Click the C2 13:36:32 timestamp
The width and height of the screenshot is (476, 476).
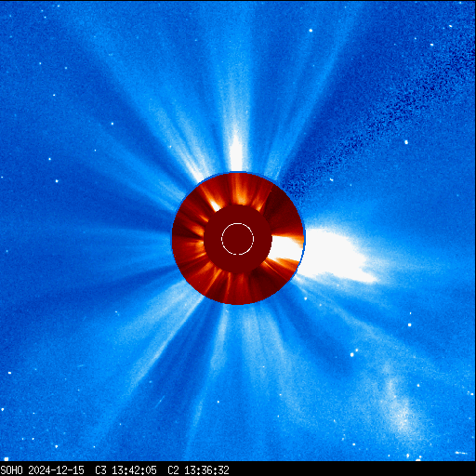tap(198, 470)
